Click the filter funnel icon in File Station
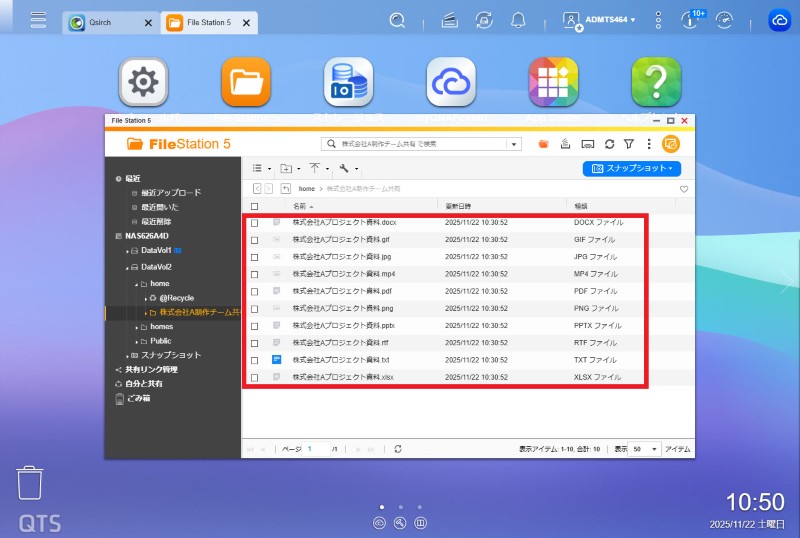The height and width of the screenshot is (538, 800). coord(629,144)
